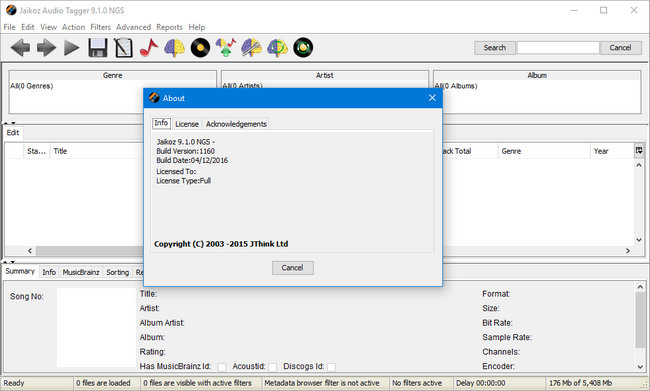Select Info tab in About dialog

(161, 123)
